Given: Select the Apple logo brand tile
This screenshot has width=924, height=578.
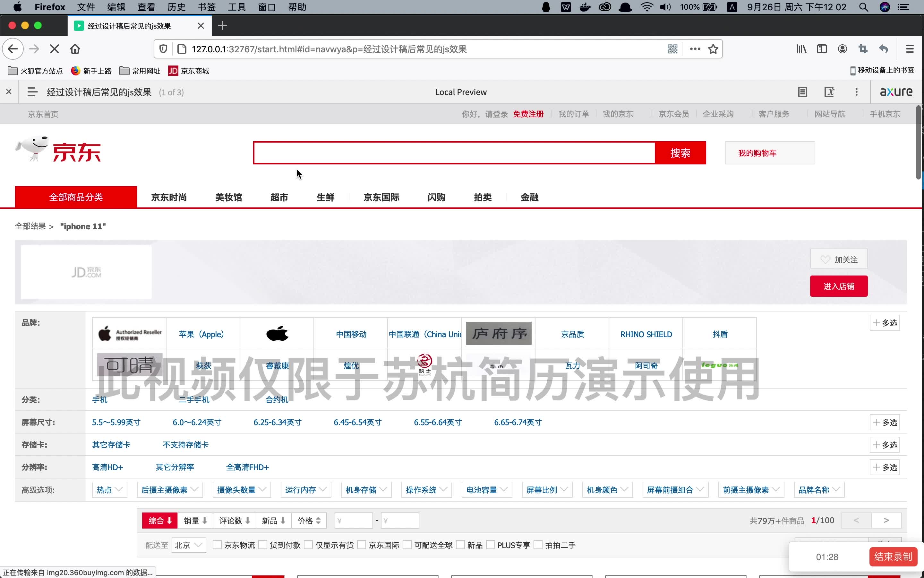Looking at the screenshot, I should tap(277, 333).
